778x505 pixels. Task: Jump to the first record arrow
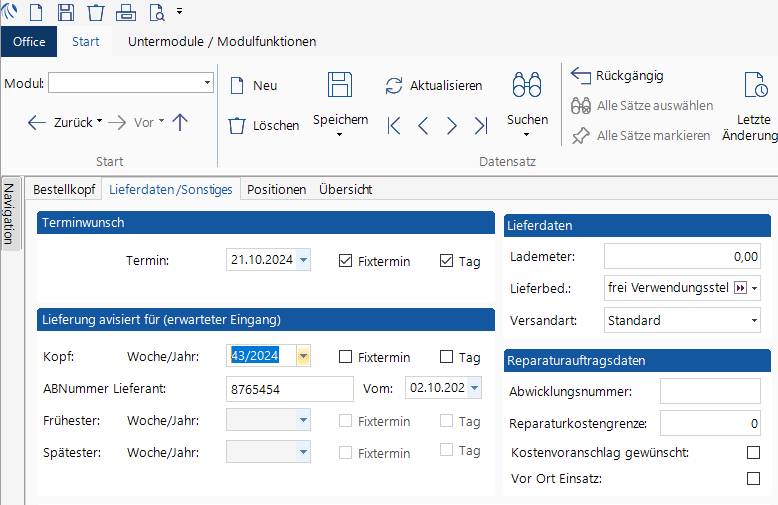click(394, 126)
